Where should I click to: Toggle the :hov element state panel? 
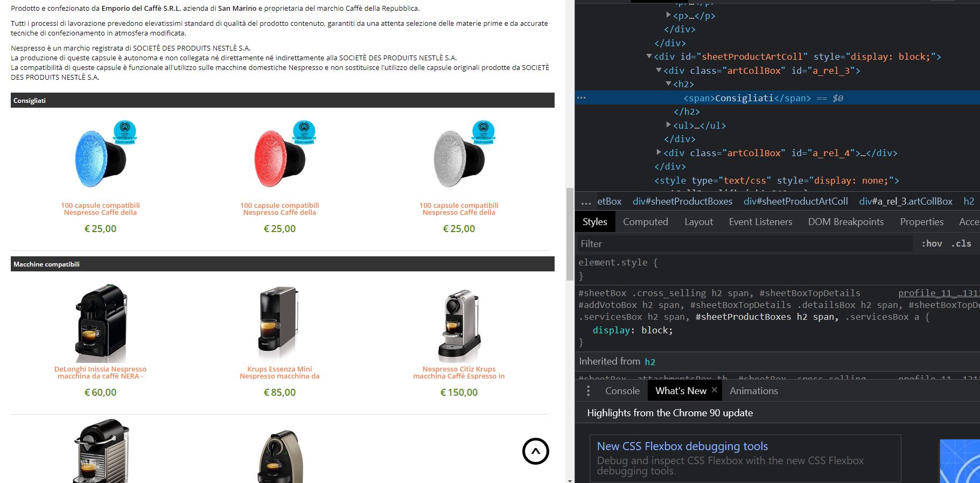(x=932, y=244)
